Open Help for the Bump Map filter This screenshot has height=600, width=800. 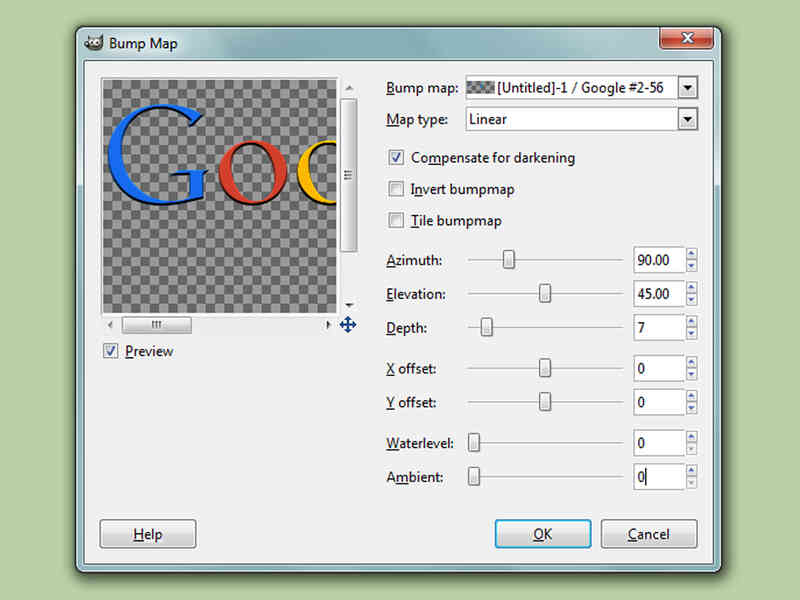click(x=147, y=534)
